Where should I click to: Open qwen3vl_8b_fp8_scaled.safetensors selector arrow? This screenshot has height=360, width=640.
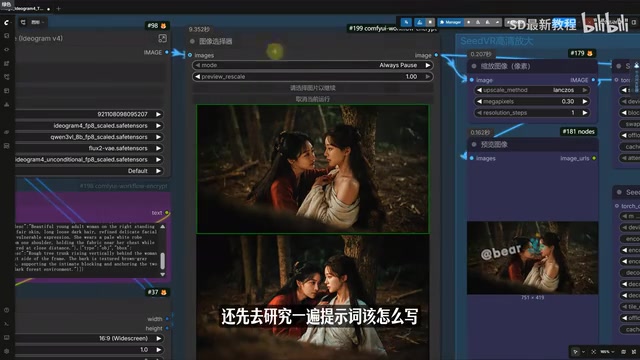pyautogui.click(x=158, y=137)
